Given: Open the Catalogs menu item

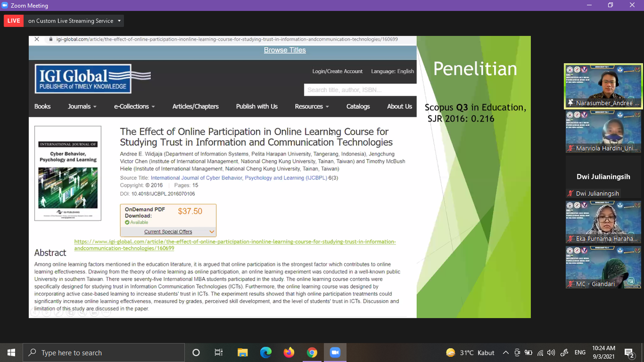Looking at the screenshot, I should (358, 107).
